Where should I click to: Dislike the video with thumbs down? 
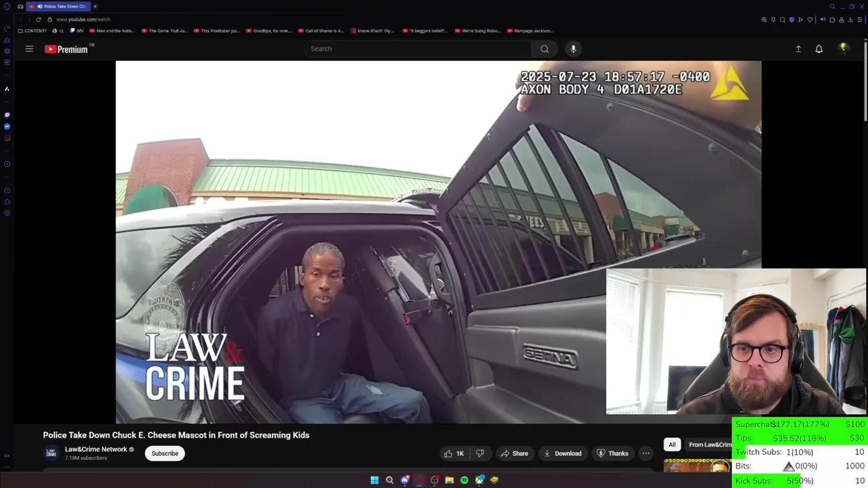pyautogui.click(x=480, y=453)
